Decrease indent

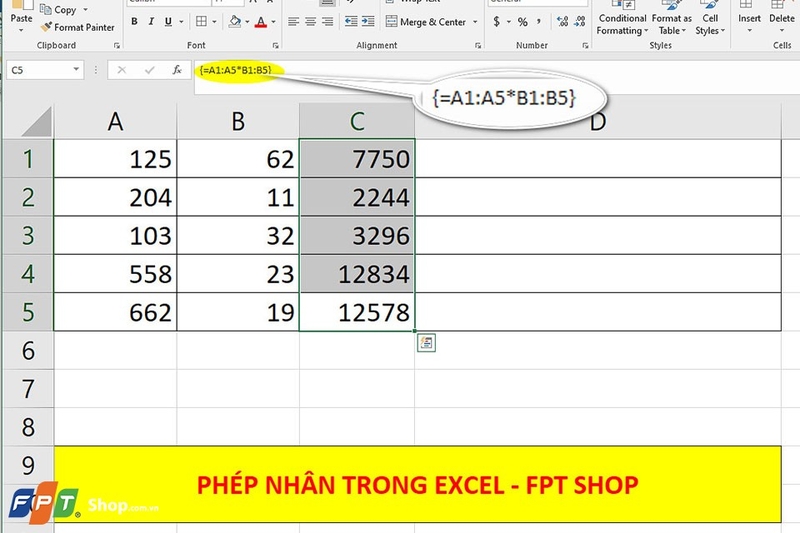coord(351,21)
